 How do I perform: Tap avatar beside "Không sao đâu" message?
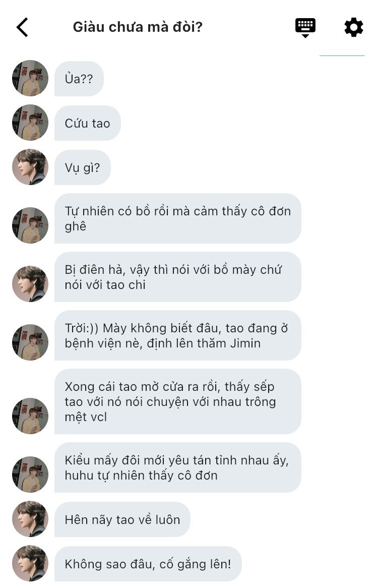pyautogui.click(x=30, y=563)
